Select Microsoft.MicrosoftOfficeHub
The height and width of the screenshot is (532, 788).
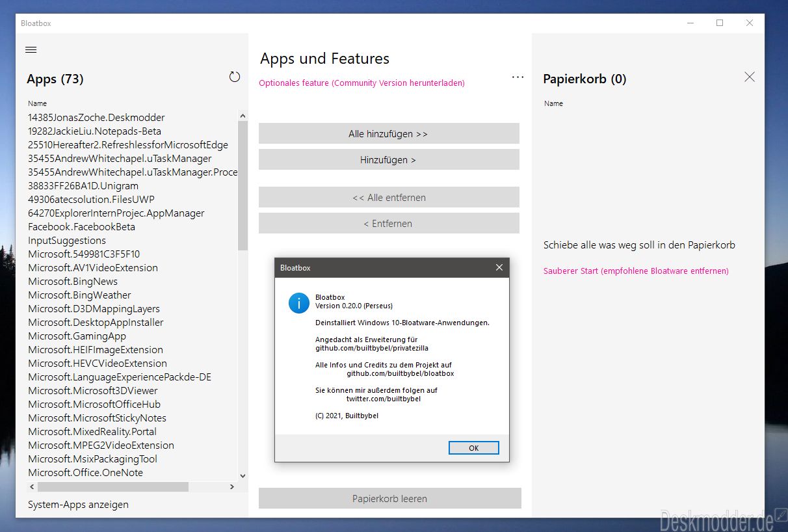tap(94, 405)
